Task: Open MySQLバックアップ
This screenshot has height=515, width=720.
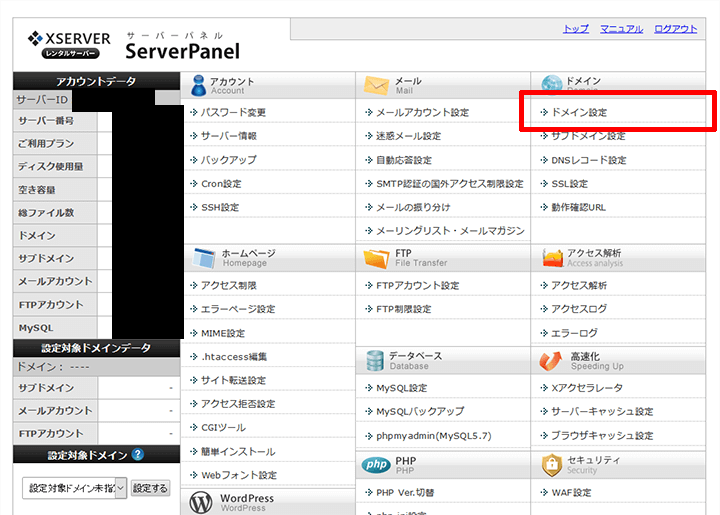Action: pos(420,412)
